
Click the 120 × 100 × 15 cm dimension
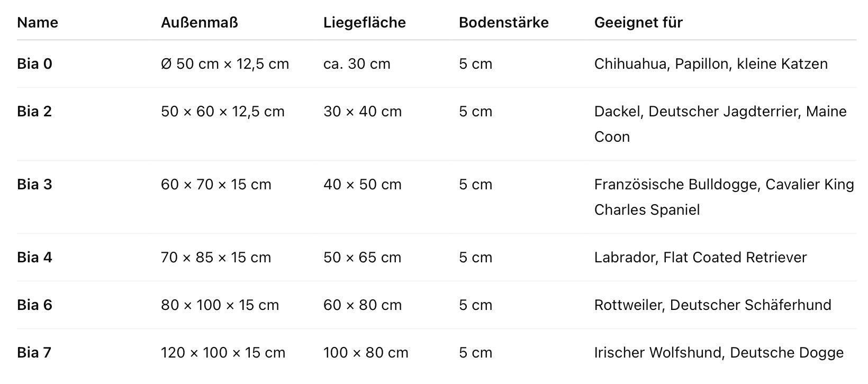(x=223, y=353)
